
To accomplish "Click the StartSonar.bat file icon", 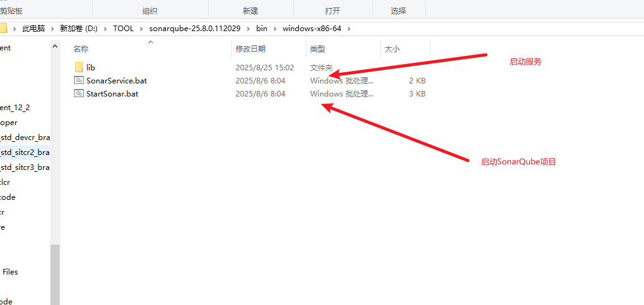I will pyautogui.click(x=79, y=94).
